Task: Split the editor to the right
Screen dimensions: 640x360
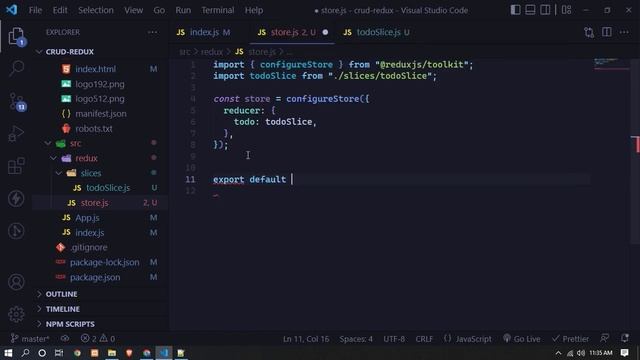Action: 607,32
